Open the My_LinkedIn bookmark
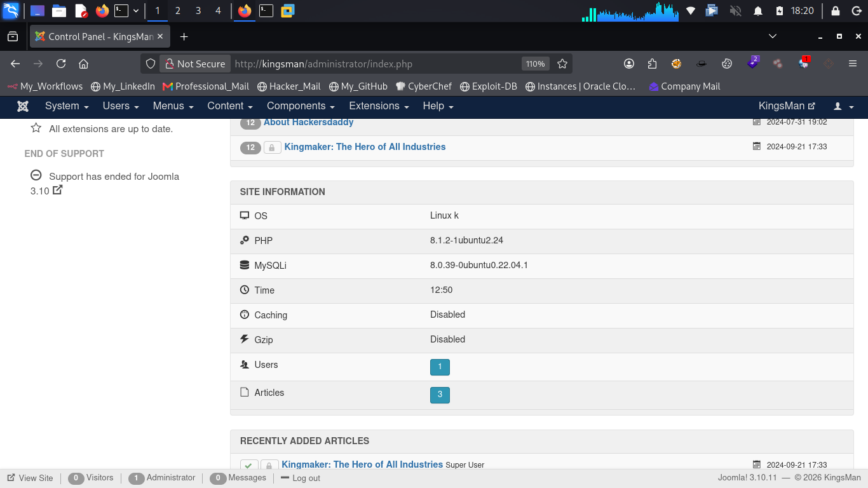 123,86
